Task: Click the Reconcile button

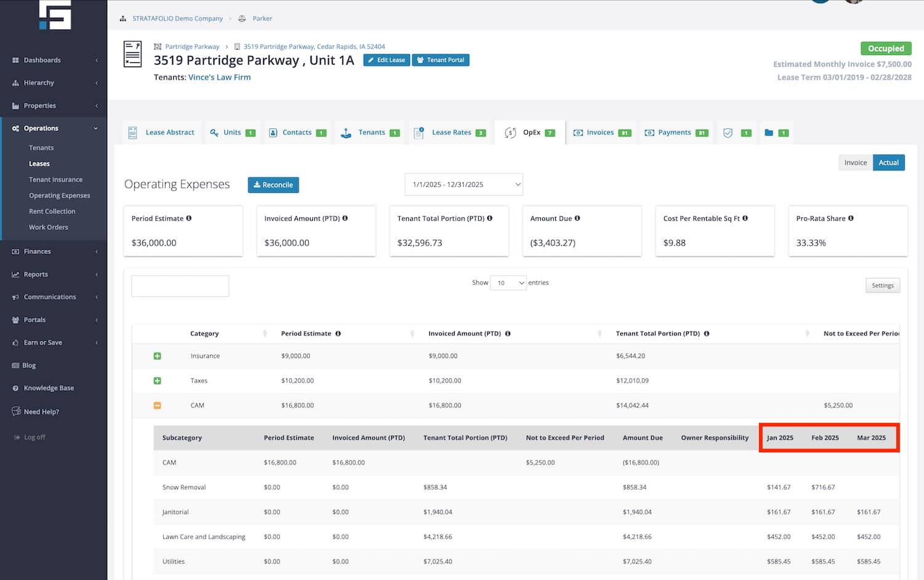Action: pos(273,185)
